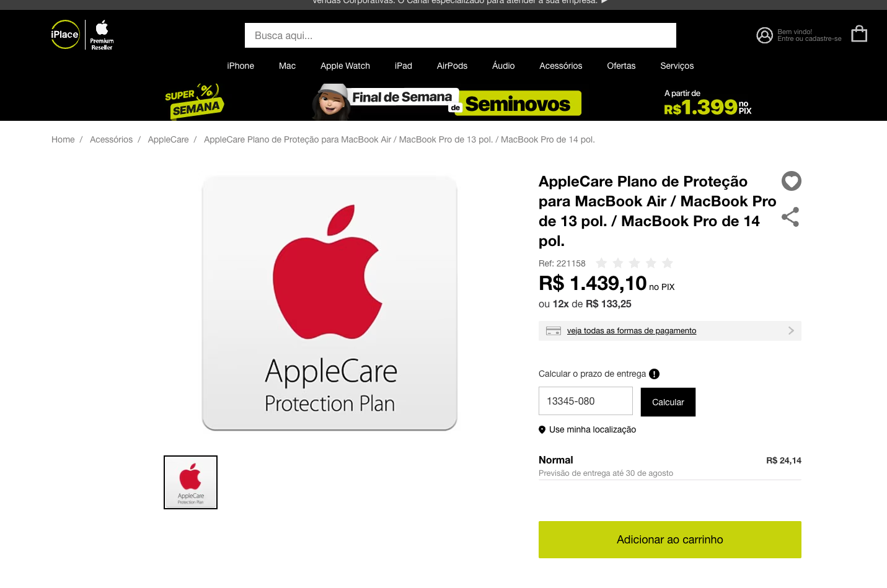Click the Apple Premium Reseller logo

click(102, 35)
